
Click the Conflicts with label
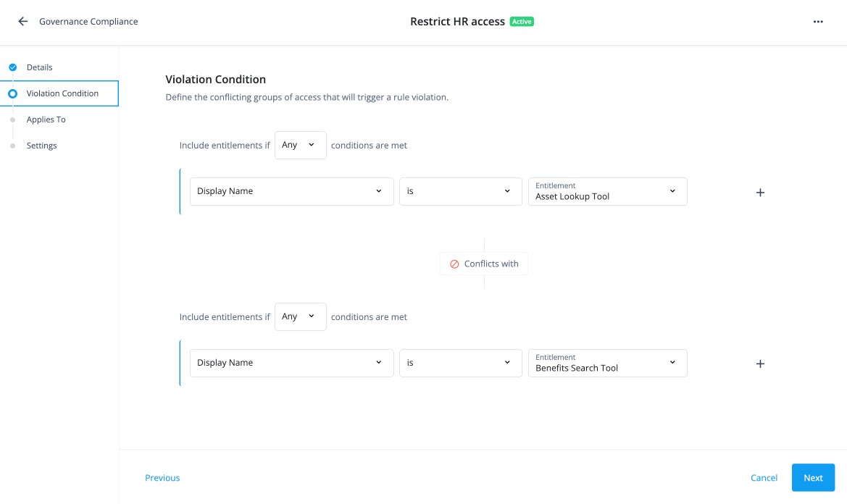pos(491,264)
